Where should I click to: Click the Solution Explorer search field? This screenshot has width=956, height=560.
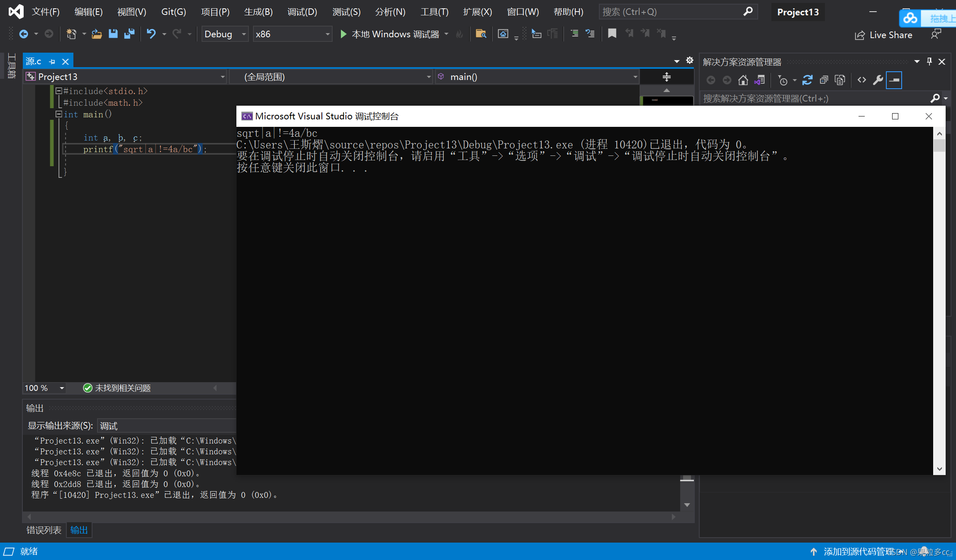(x=815, y=98)
